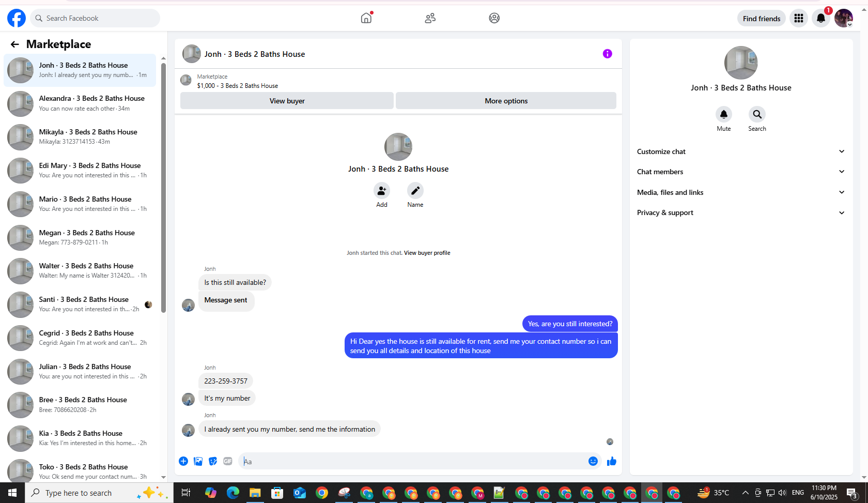Open Bree's conversation
The height and width of the screenshot is (503, 868).
click(80, 405)
